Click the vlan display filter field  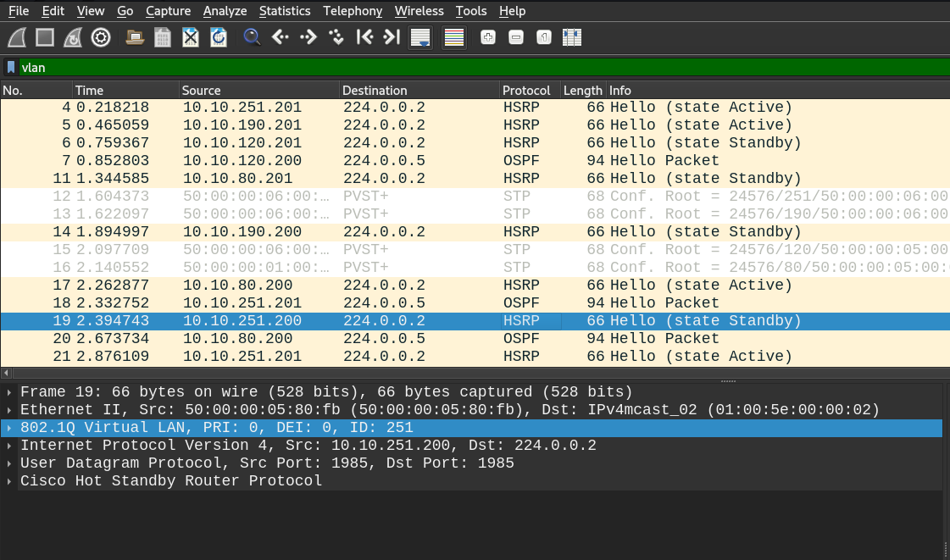coord(484,67)
